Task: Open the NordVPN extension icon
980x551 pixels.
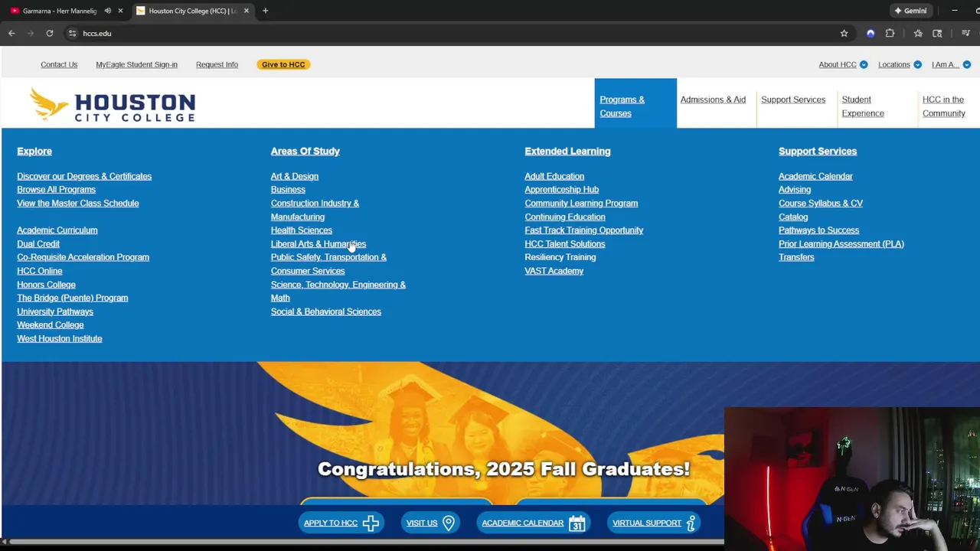Action: tap(871, 34)
